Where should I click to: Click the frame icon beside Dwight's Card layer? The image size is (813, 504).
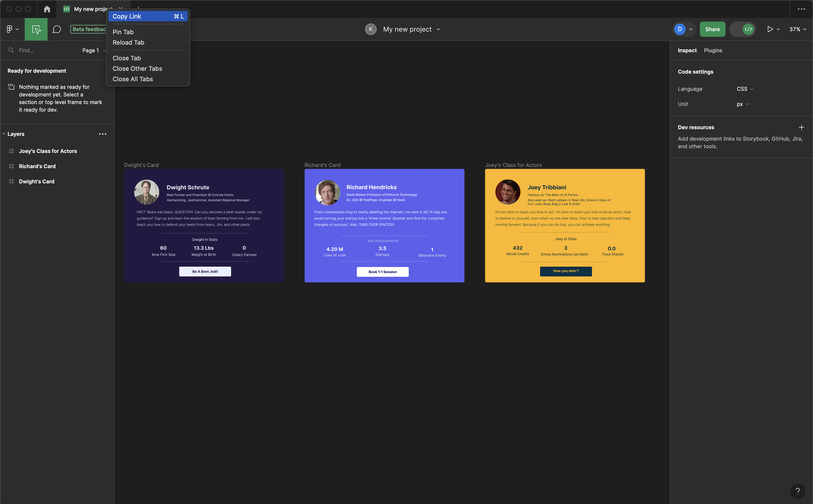[x=11, y=182]
